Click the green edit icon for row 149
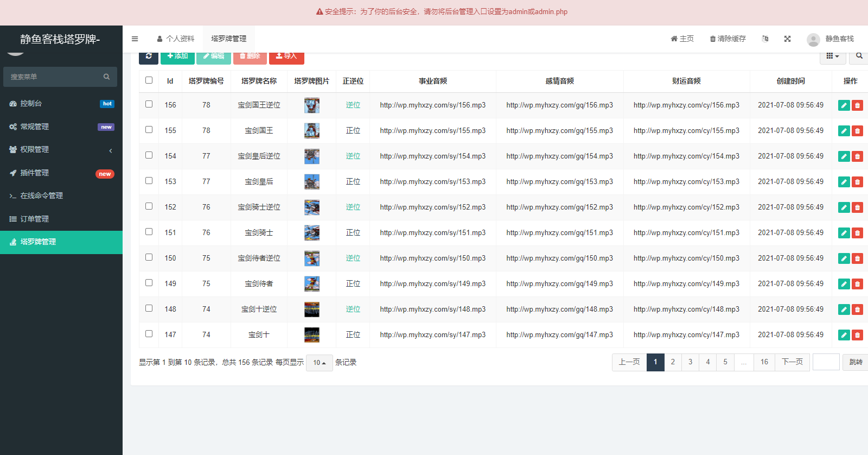The image size is (868, 455). (x=844, y=284)
